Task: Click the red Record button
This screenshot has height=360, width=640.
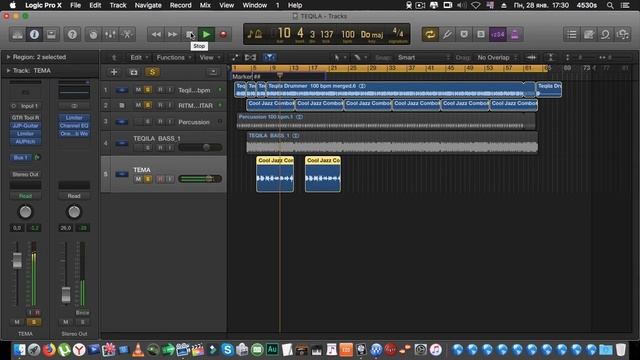Action: (x=223, y=35)
